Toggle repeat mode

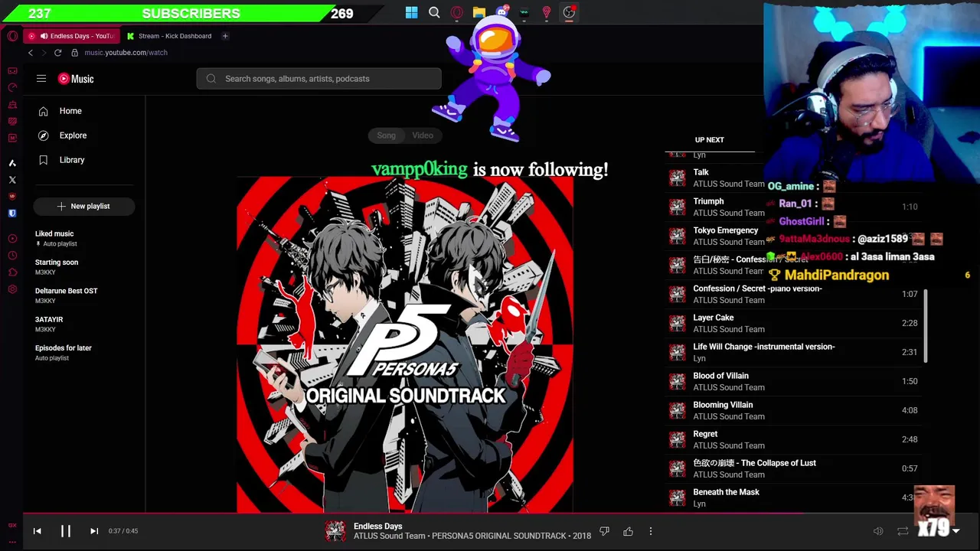903,531
